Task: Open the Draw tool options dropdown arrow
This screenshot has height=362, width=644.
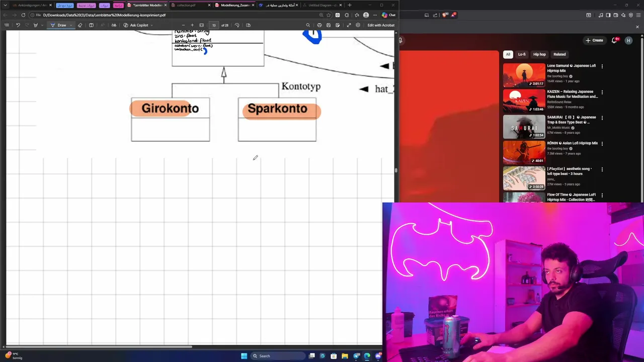Action: pyautogui.click(x=70, y=25)
